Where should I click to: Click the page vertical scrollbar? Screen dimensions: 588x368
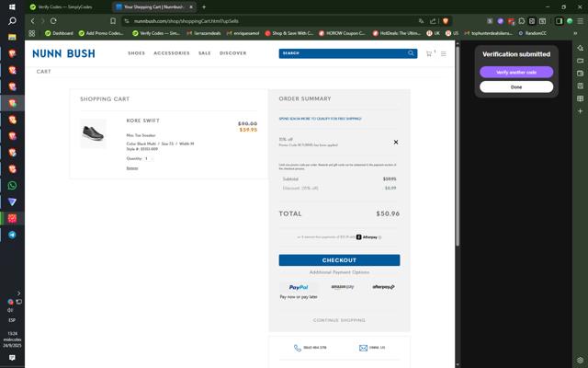pyautogui.click(x=458, y=146)
